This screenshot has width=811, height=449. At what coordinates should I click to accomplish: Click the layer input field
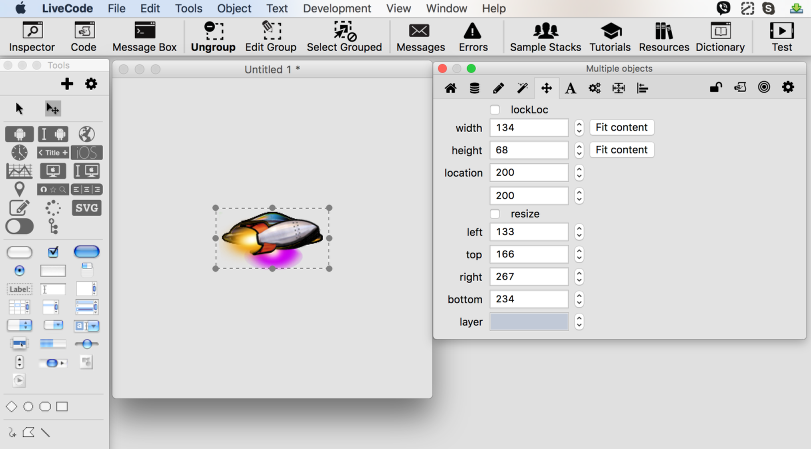tap(529, 322)
